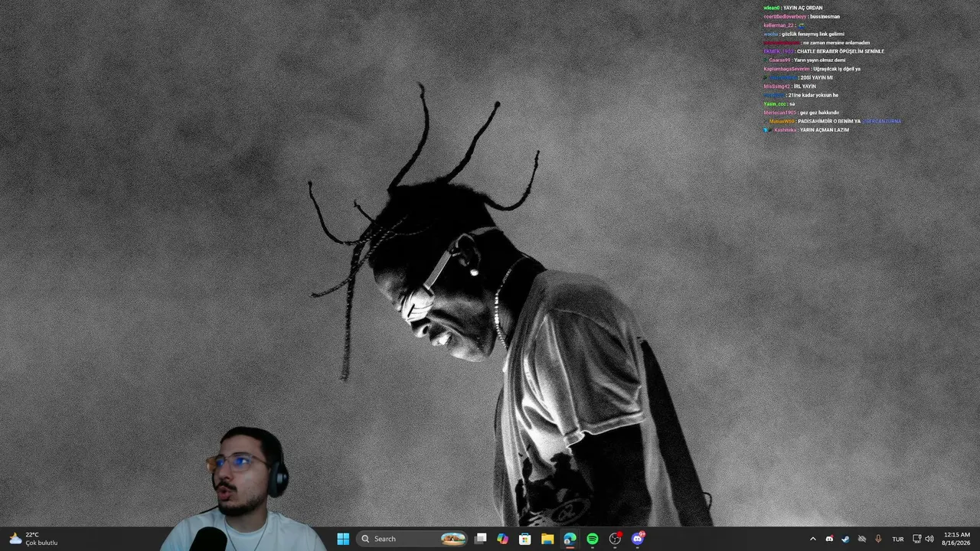Open network settings from the tray icon
The image size is (980, 551).
(x=917, y=539)
